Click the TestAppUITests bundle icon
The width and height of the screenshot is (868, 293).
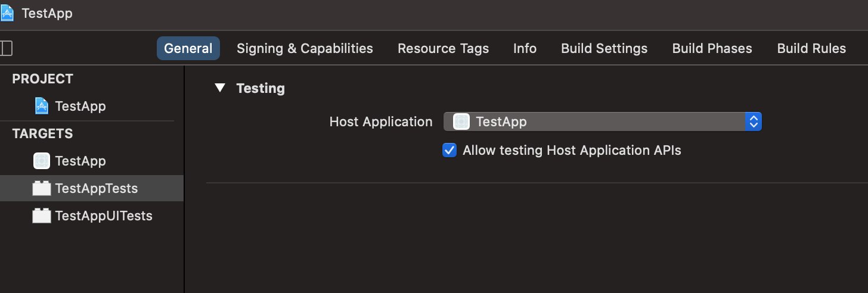point(41,216)
